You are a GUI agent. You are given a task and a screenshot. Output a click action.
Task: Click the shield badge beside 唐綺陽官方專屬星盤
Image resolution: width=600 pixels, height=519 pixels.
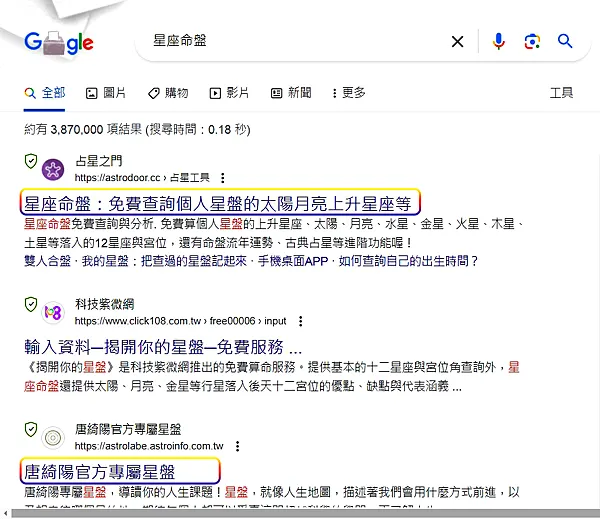click(x=31, y=429)
